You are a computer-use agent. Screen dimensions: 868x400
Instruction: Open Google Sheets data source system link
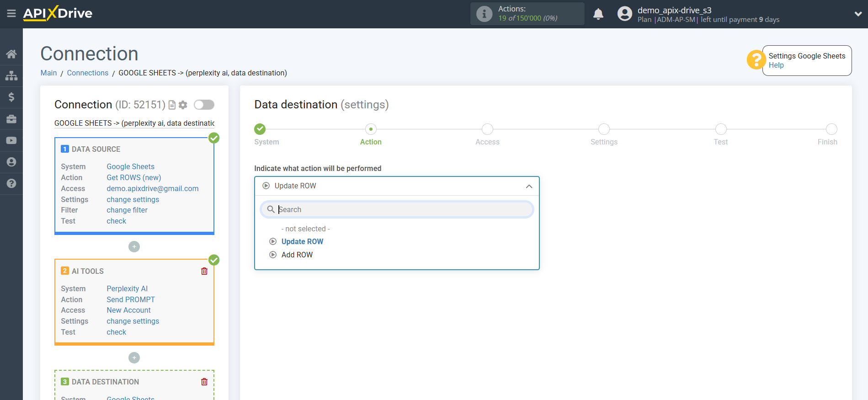pos(130,167)
